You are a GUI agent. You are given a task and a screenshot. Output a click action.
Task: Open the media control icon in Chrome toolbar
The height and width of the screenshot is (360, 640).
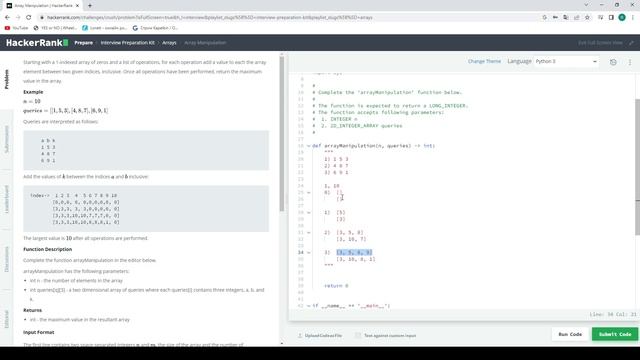[x=600, y=18]
